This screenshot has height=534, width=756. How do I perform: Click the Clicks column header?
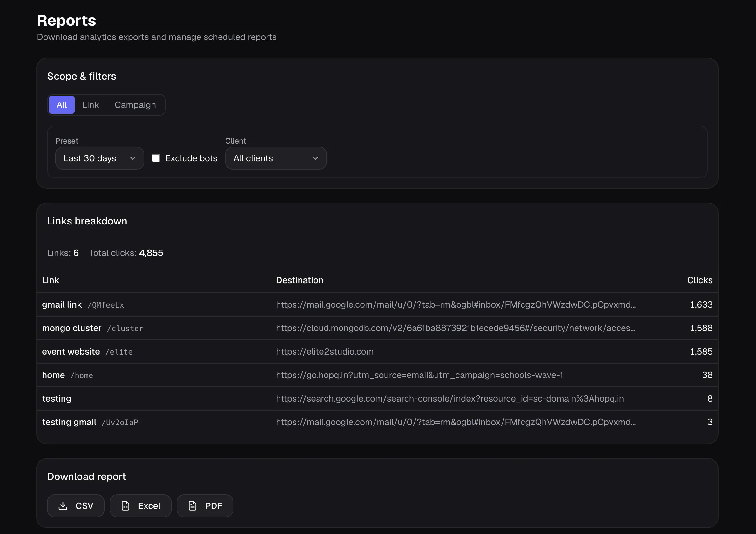(700, 280)
